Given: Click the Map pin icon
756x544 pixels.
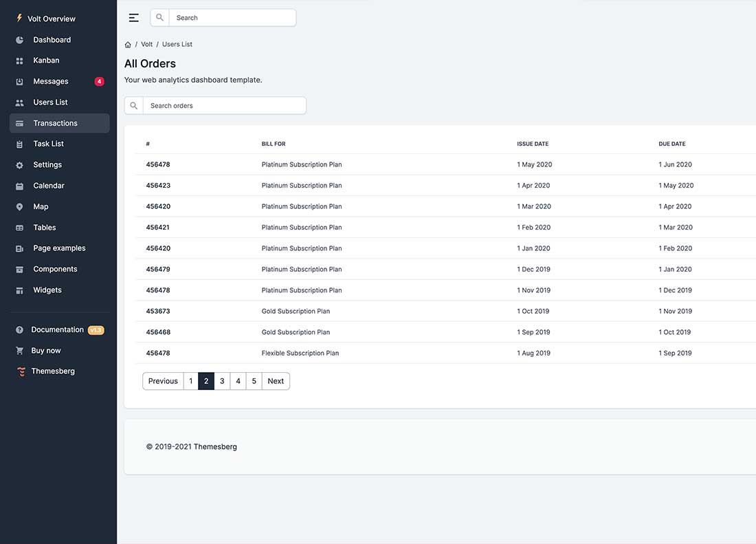Looking at the screenshot, I should (x=19, y=206).
